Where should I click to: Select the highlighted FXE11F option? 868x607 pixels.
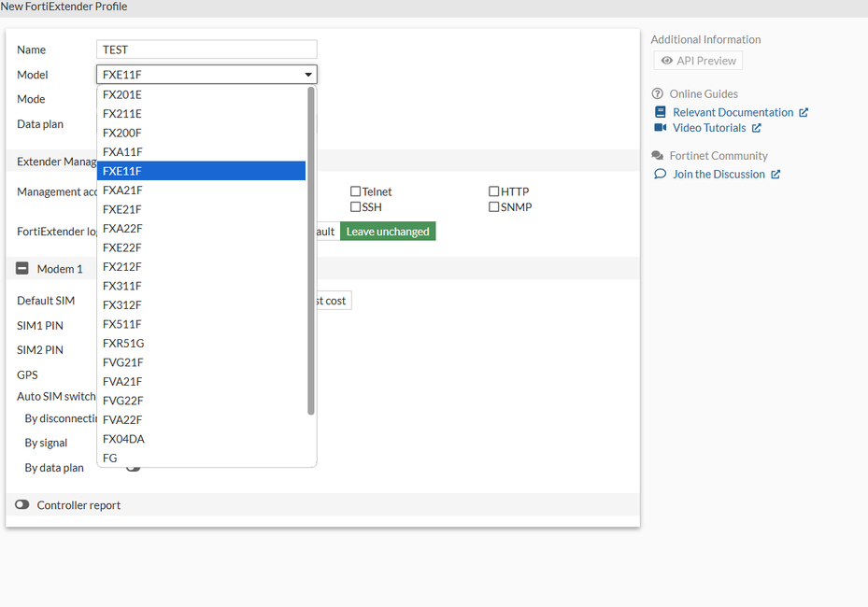tap(201, 171)
